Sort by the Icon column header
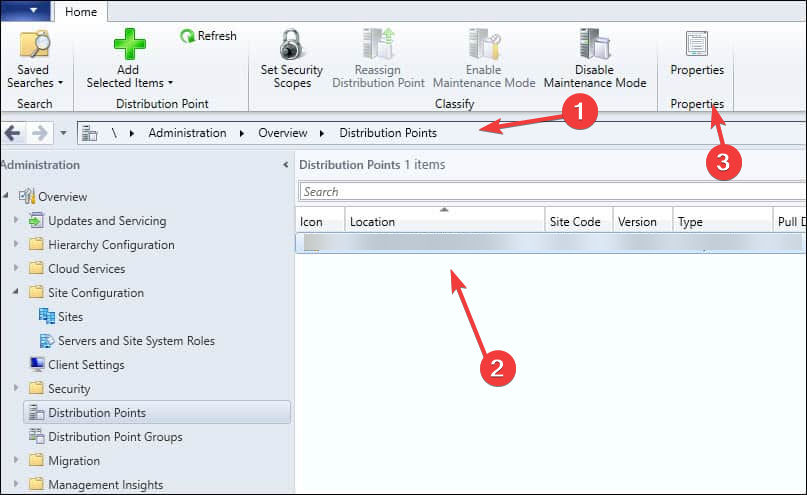807x495 pixels. pos(320,222)
